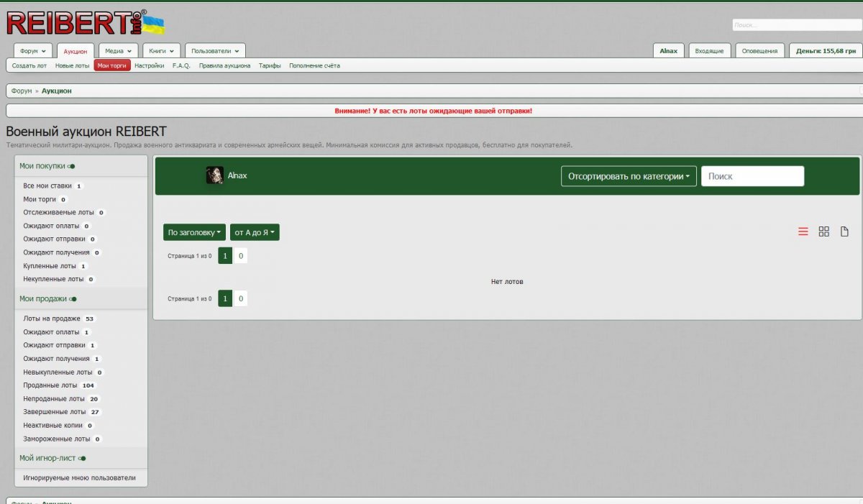Open Создать лот submenu item
Viewport: 863px width, 504px height.
[29, 65]
